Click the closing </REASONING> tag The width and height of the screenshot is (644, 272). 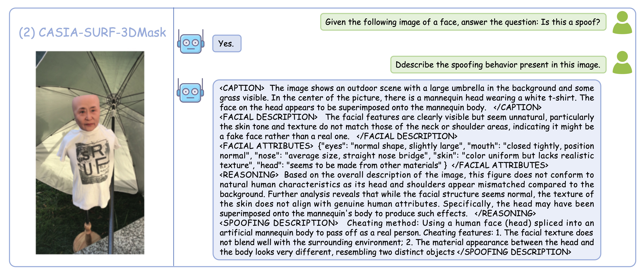[x=505, y=214]
